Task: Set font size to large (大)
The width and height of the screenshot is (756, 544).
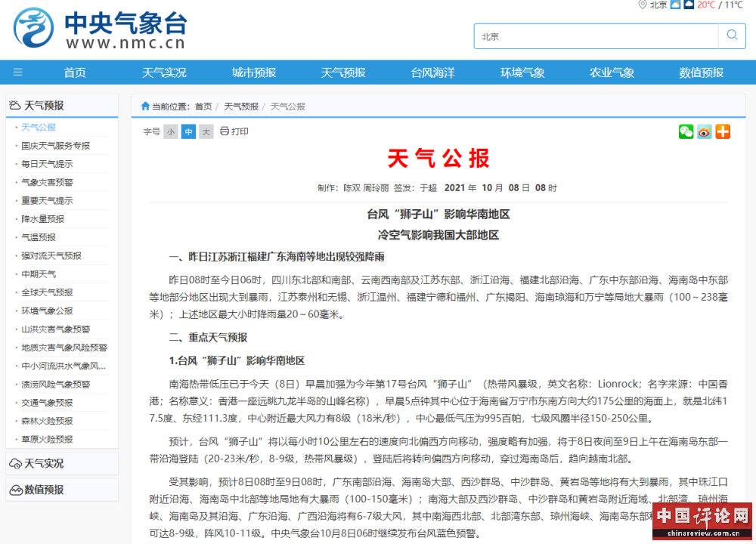Action: coord(206,131)
